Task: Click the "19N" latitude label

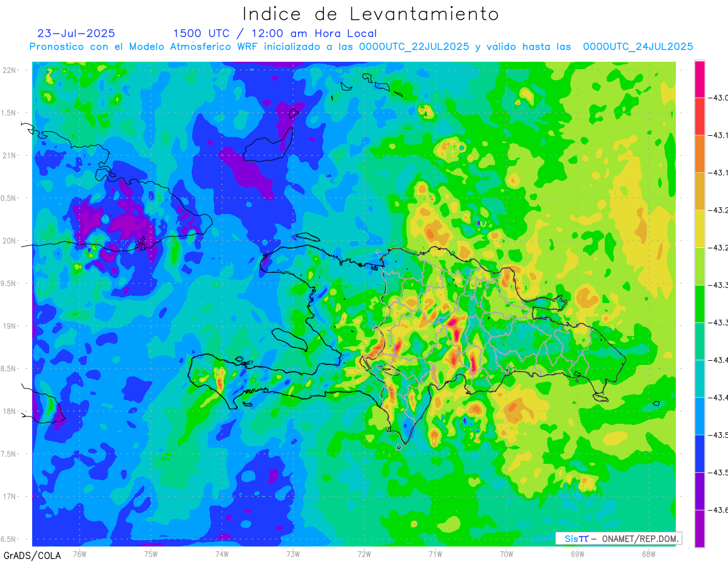Action: (x=10, y=326)
